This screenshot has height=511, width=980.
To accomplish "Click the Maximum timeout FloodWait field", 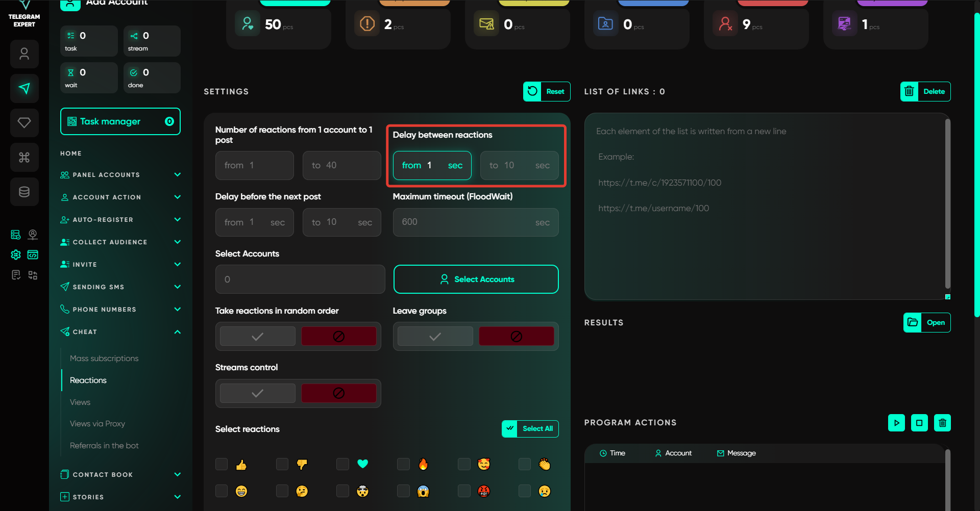I will point(475,222).
